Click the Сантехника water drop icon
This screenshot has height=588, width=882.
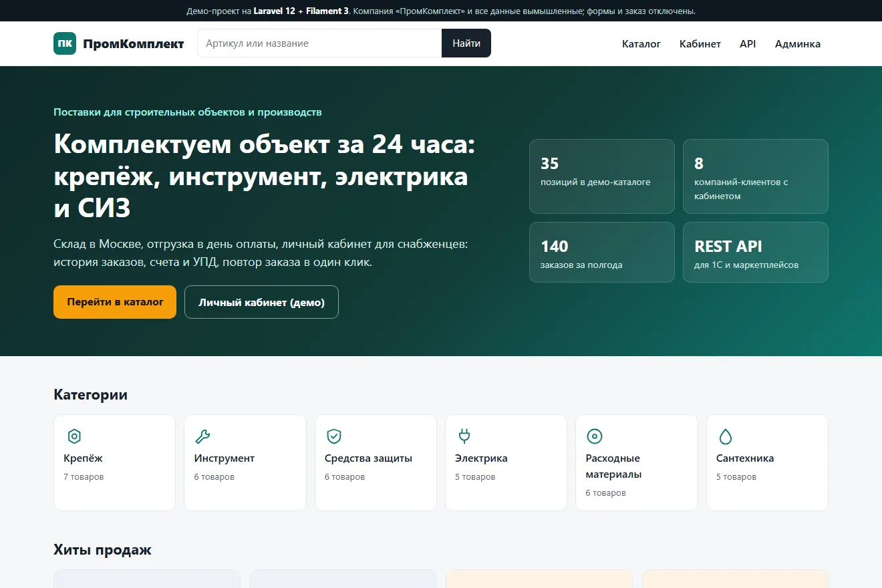coord(725,436)
